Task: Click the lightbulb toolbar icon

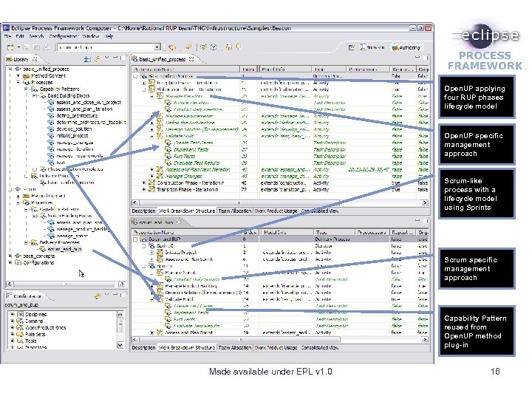Action: pos(238,47)
